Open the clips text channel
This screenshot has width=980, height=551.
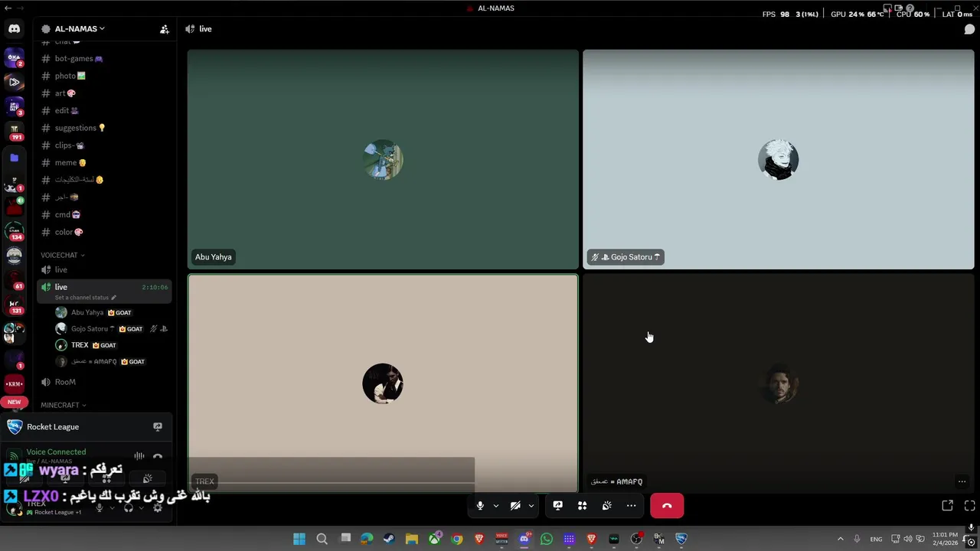click(x=104, y=145)
